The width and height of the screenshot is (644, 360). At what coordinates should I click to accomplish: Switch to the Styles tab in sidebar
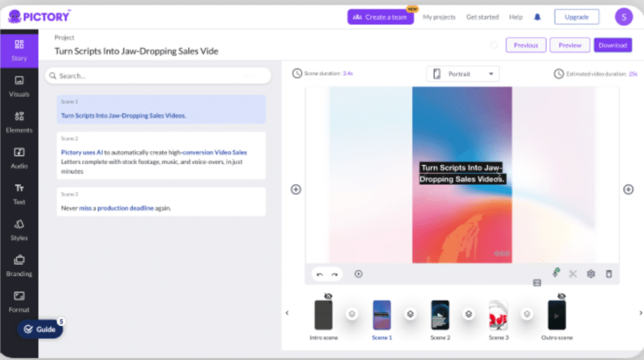pos(19,229)
